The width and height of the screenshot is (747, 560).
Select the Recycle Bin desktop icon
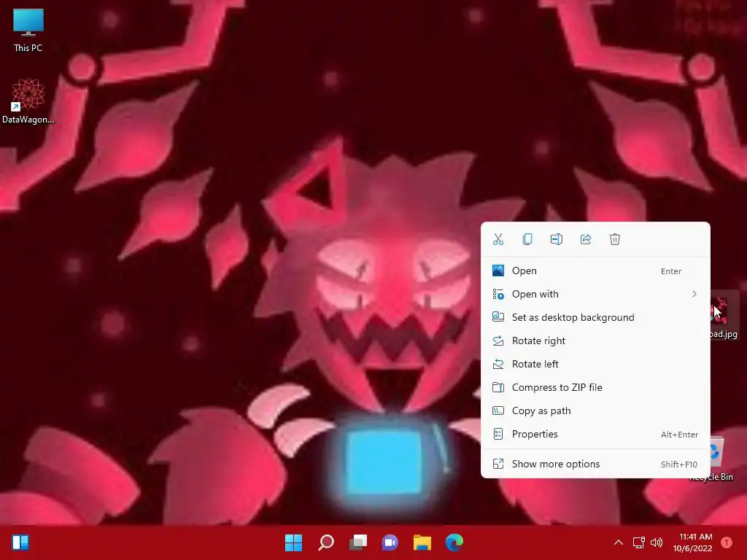point(717,459)
